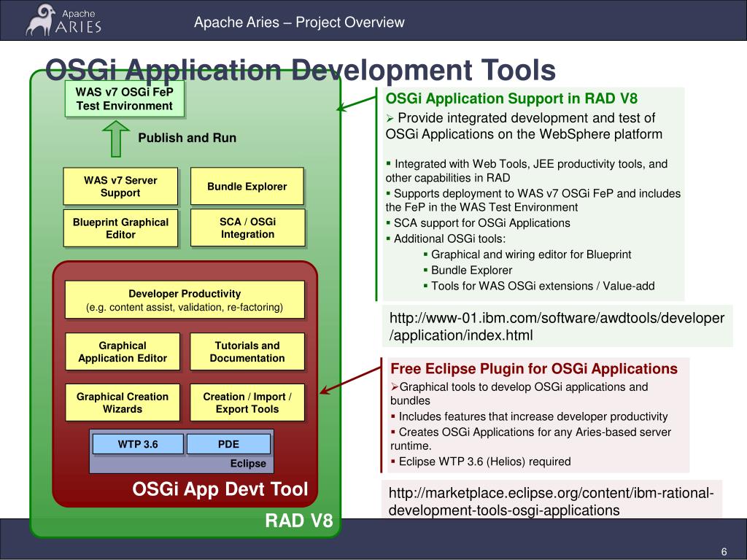Select the Tutorials and Documentation box
Screen dimensions: 747x560
247,351
